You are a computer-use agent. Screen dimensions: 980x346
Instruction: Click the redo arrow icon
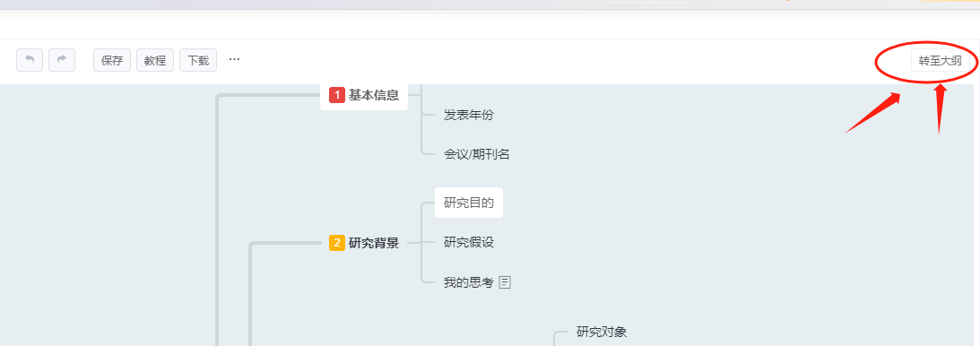[x=62, y=60]
